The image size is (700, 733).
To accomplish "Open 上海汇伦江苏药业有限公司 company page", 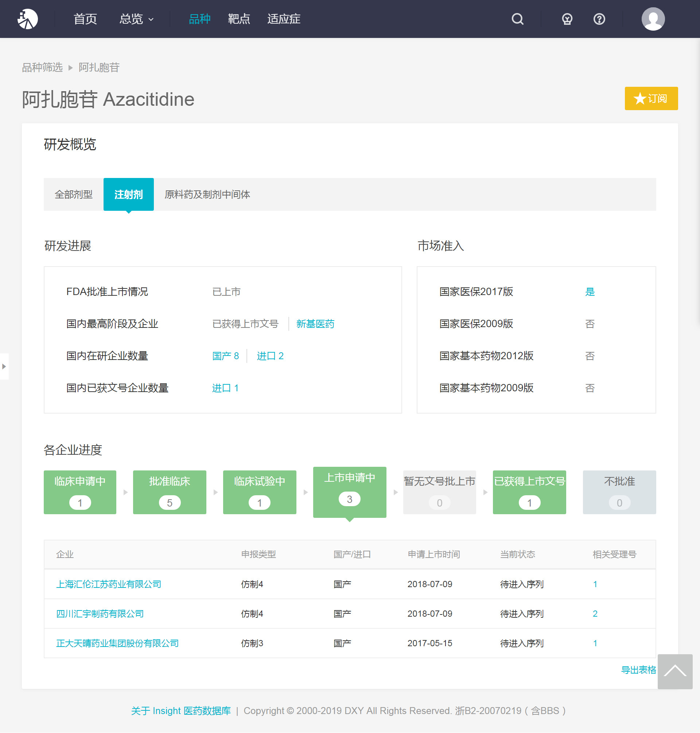I will pyautogui.click(x=109, y=584).
